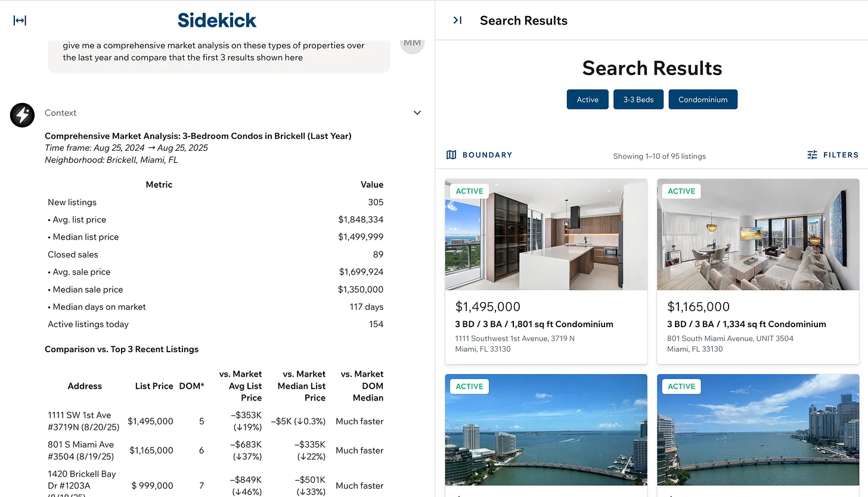The width and height of the screenshot is (868, 497).
Task: Click the lightning bolt Context assistant icon
Action: pos(22,116)
